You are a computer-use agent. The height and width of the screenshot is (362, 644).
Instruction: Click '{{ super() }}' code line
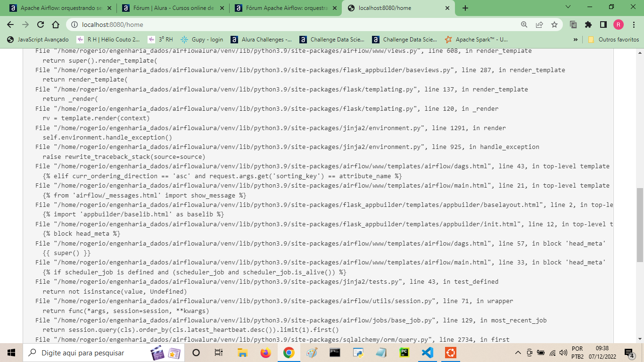tap(66, 253)
